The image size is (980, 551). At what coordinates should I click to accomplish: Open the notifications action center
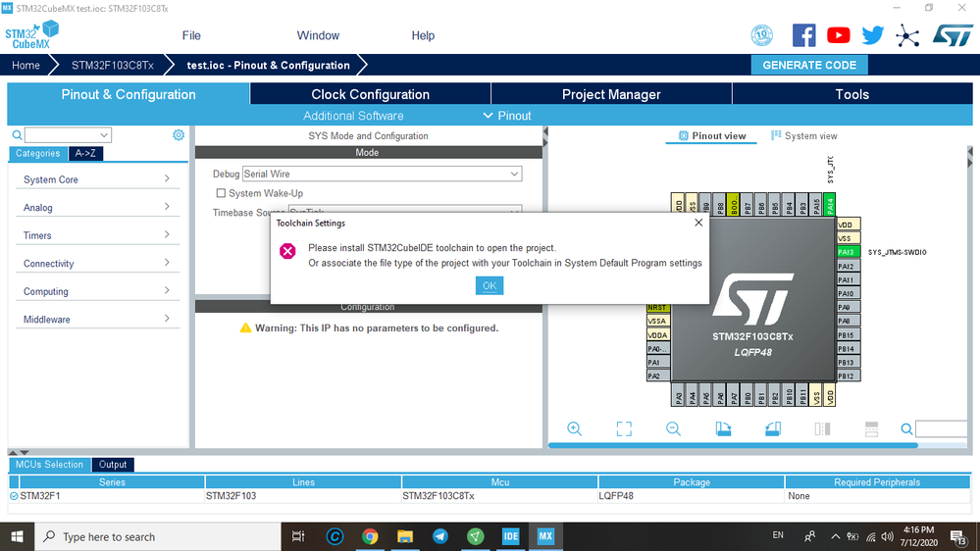click(958, 536)
